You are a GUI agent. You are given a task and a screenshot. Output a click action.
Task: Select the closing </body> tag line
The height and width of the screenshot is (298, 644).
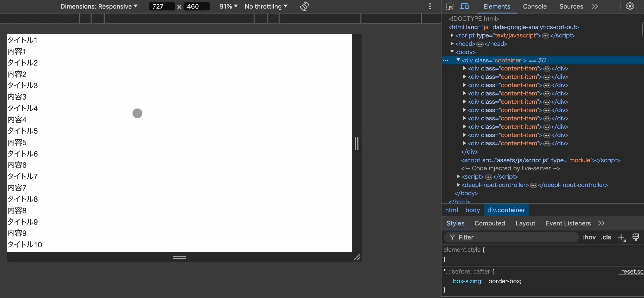[x=466, y=193]
